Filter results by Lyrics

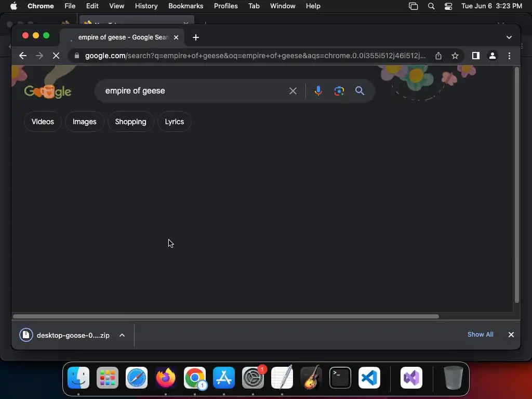point(175,122)
